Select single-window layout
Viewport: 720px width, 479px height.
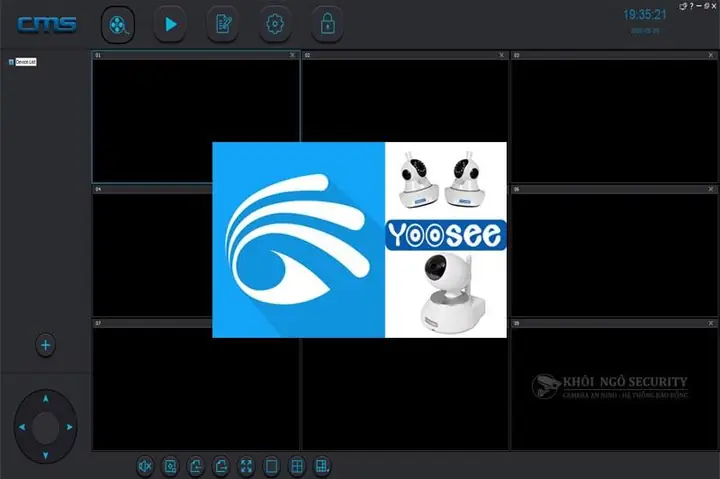pos(271,466)
